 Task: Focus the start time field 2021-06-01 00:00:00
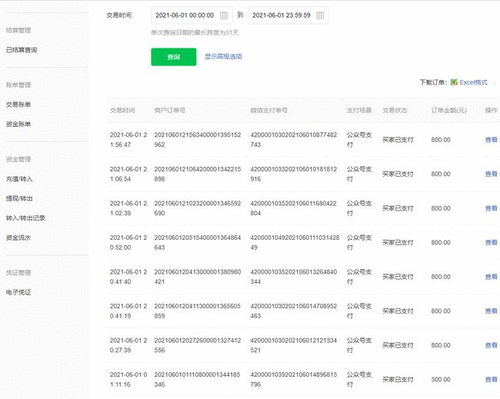point(192,15)
